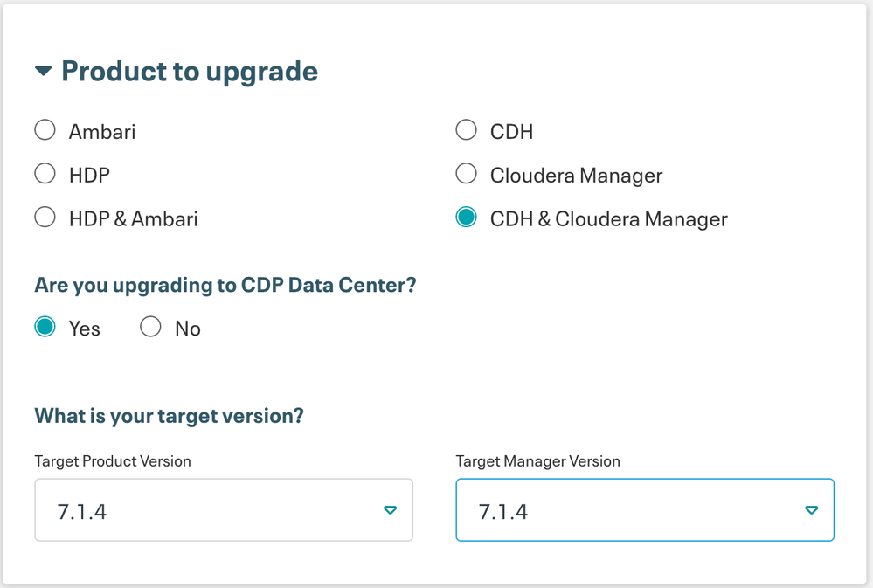This screenshot has height=588, width=873.
Task: Click the No label text
Action: click(188, 329)
